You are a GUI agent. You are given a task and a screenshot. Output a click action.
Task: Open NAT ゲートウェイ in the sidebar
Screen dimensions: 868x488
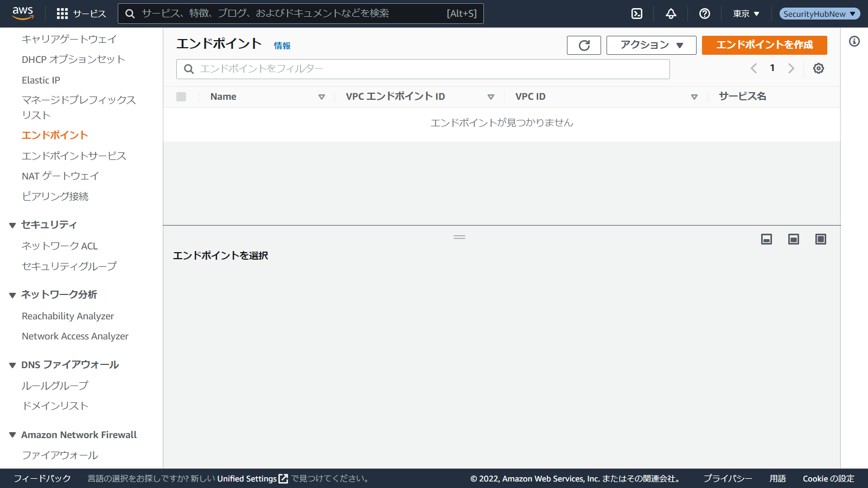[x=60, y=176]
